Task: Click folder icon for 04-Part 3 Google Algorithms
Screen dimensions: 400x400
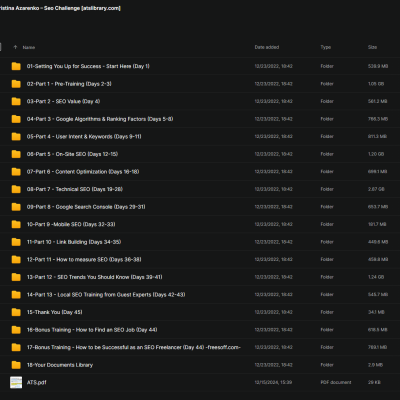Action: [16, 119]
